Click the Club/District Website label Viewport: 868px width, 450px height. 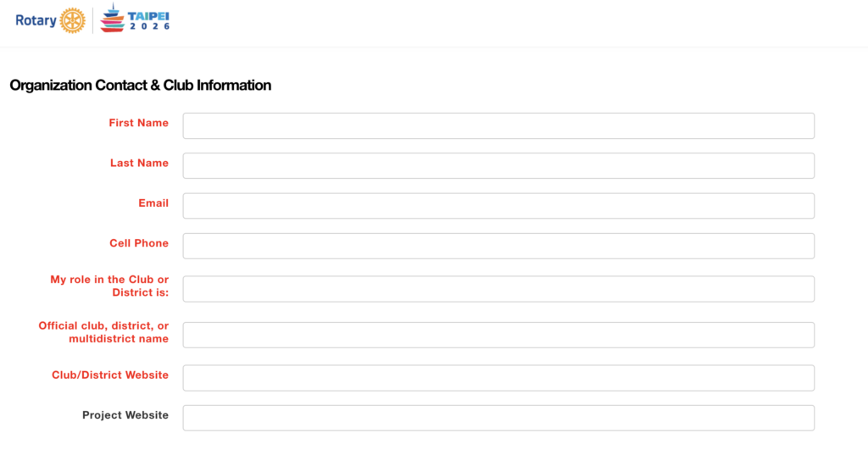pyautogui.click(x=110, y=375)
